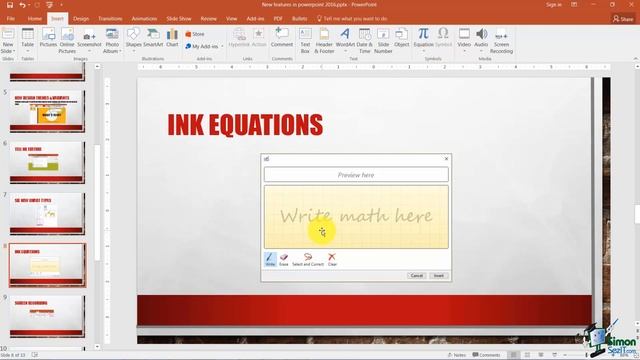Open the WordArt gallery
The width and height of the screenshot is (640, 360).
345,39
